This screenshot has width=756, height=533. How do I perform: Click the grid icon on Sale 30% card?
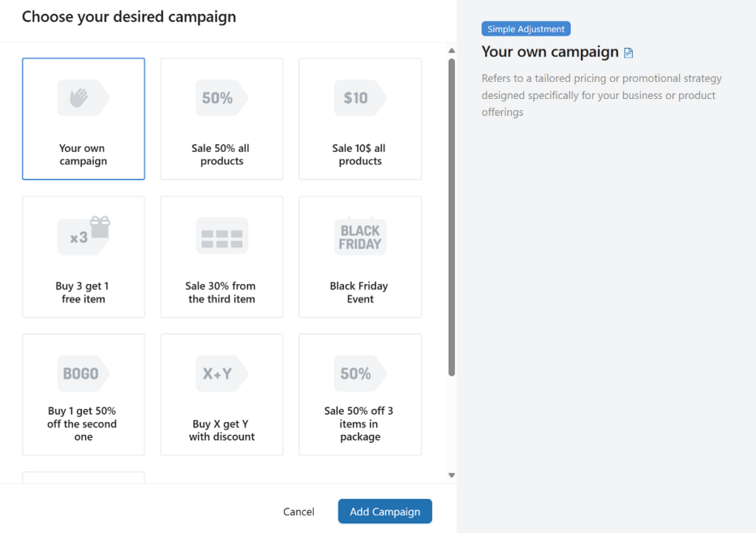[221, 235]
